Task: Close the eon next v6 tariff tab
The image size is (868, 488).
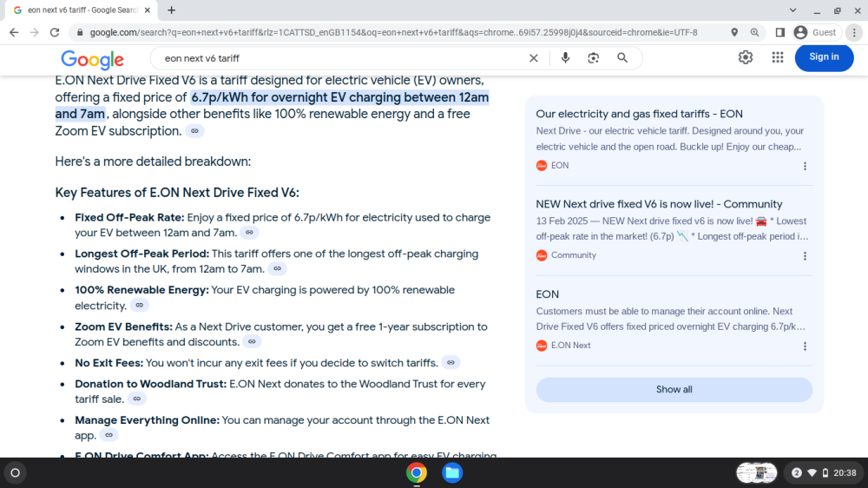Action: pos(148,10)
